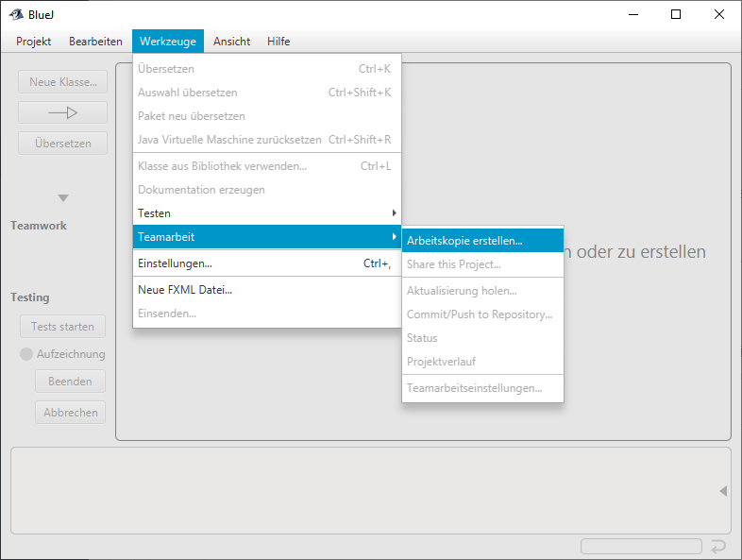This screenshot has width=742, height=560.
Task: Click the Status submenu entry
Action: coord(482,338)
